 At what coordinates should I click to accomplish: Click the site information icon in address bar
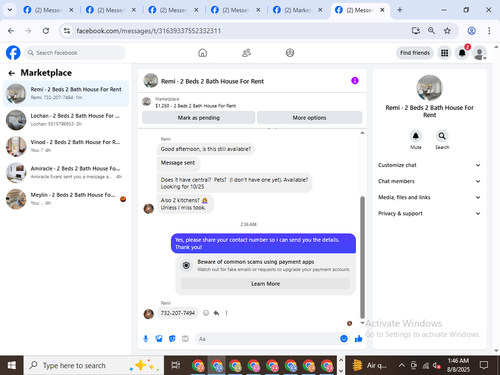pos(67,31)
